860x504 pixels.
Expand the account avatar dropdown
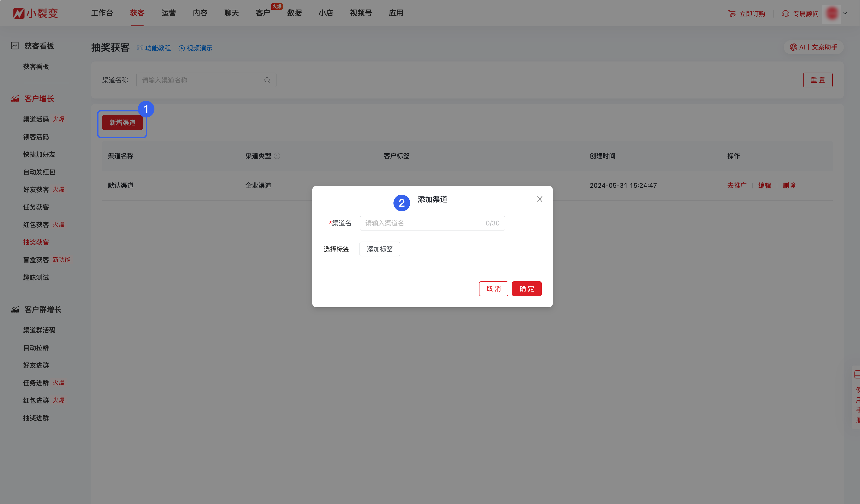[x=845, y=13]
